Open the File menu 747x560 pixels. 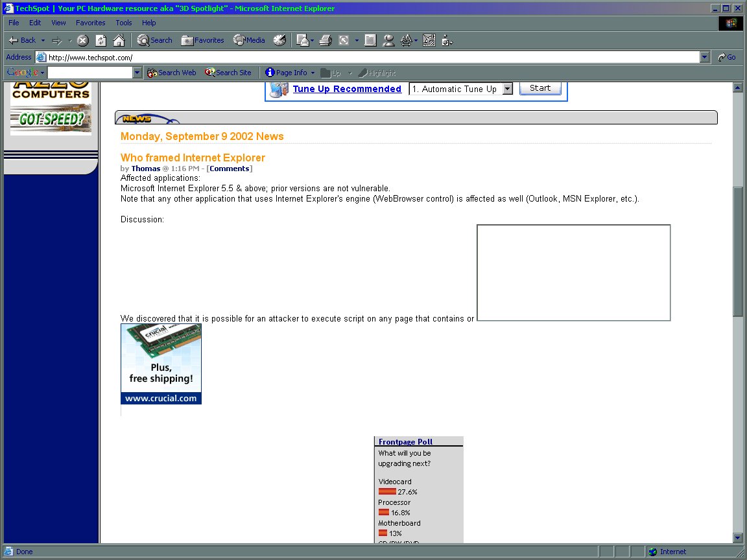pyautogui.click(x=14, y=23)
